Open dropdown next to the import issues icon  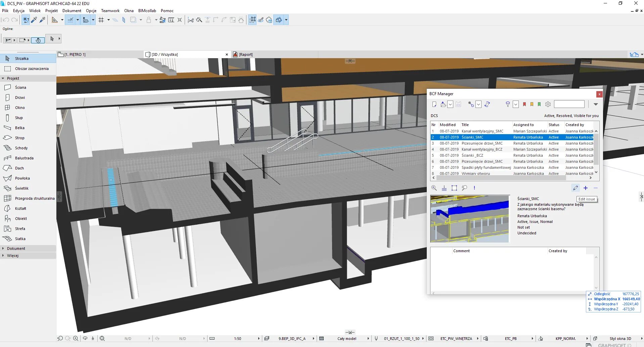click(x=450, y=104)
